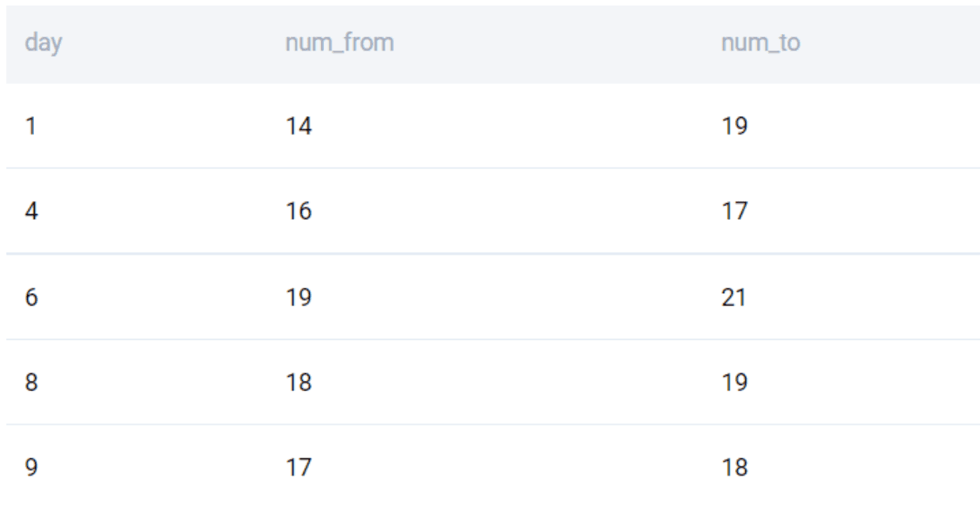The height and width of the screenshot is (509, 980).
Task: Click num_to value 21 in day 6 row
Action: [x=734, y=298]
